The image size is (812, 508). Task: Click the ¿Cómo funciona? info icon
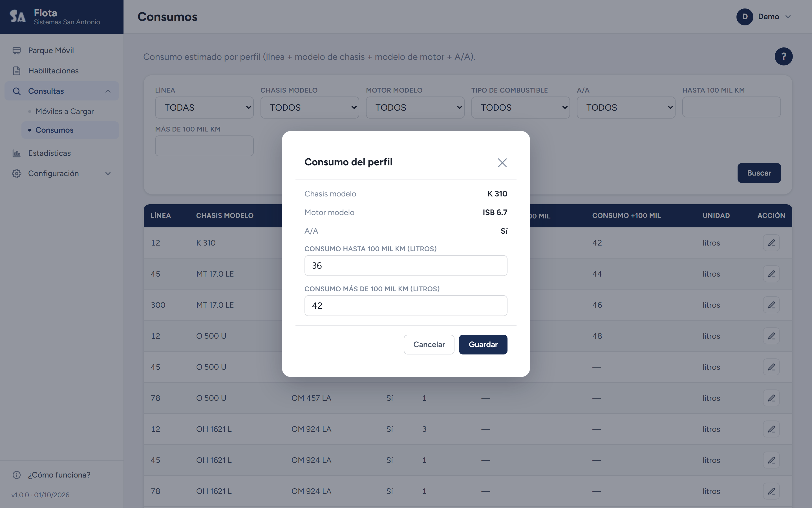coord(16,475)
